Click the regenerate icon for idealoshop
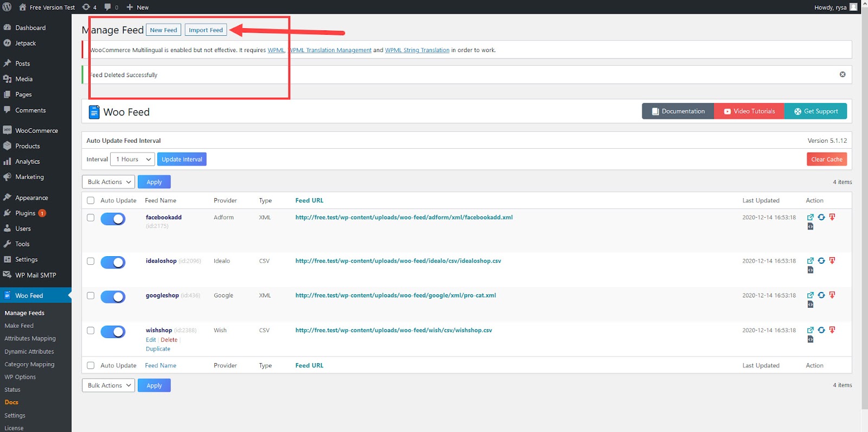The image size is (868, 432). [821, 261]
